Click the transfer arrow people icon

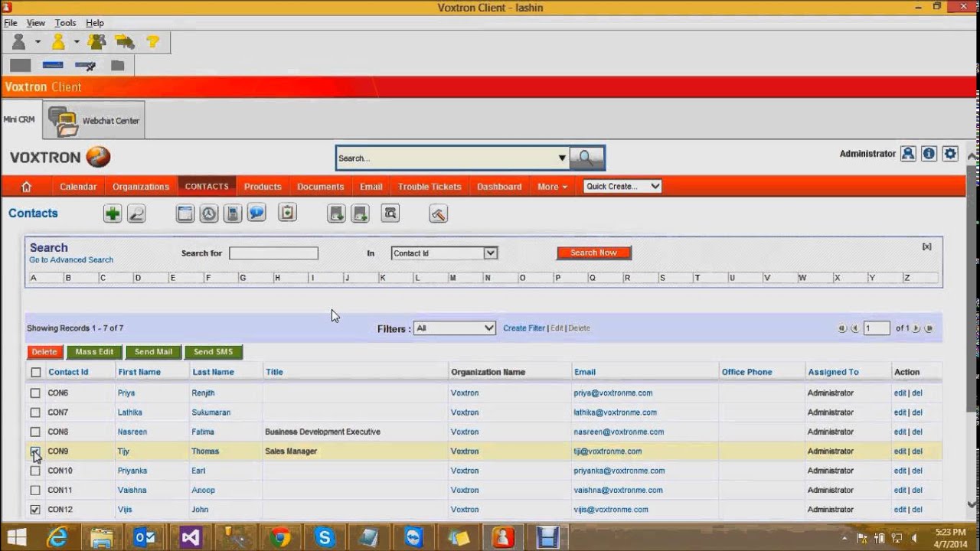pos(125,41)
